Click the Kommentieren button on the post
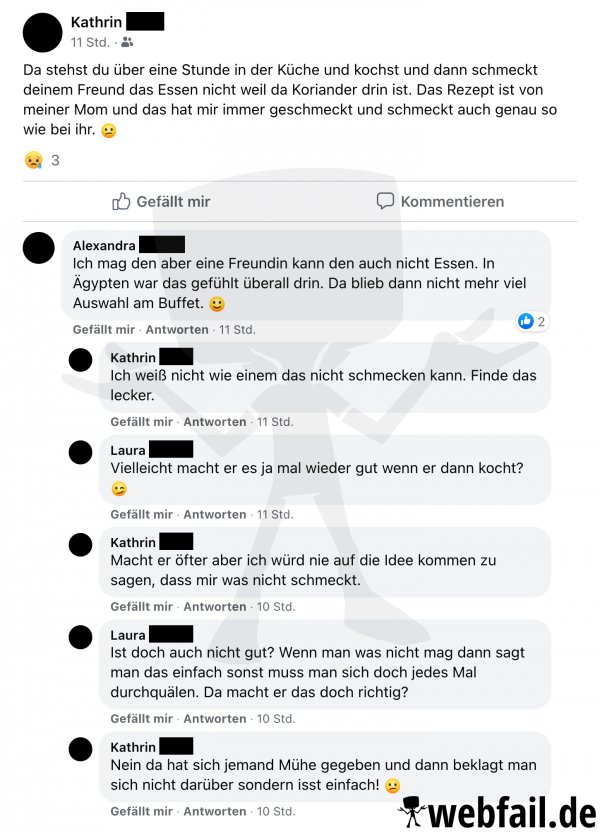 pyautogui.click(x=440, y=201)
